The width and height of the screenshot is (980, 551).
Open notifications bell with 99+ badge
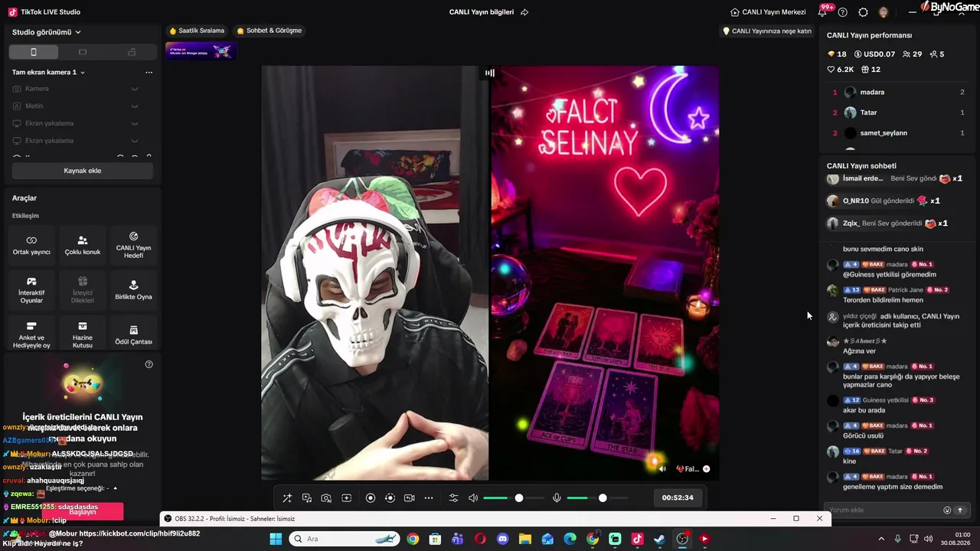point(824,11)
